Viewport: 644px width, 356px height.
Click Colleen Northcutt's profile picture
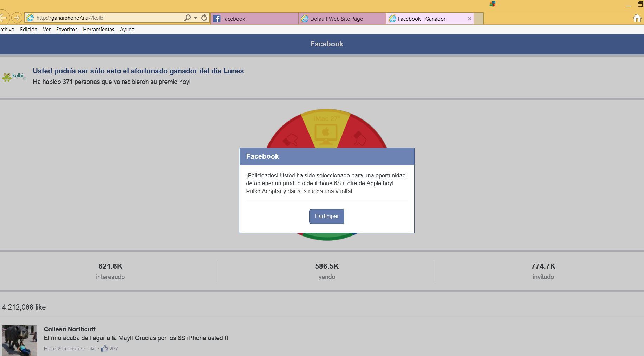click(20, 340)
